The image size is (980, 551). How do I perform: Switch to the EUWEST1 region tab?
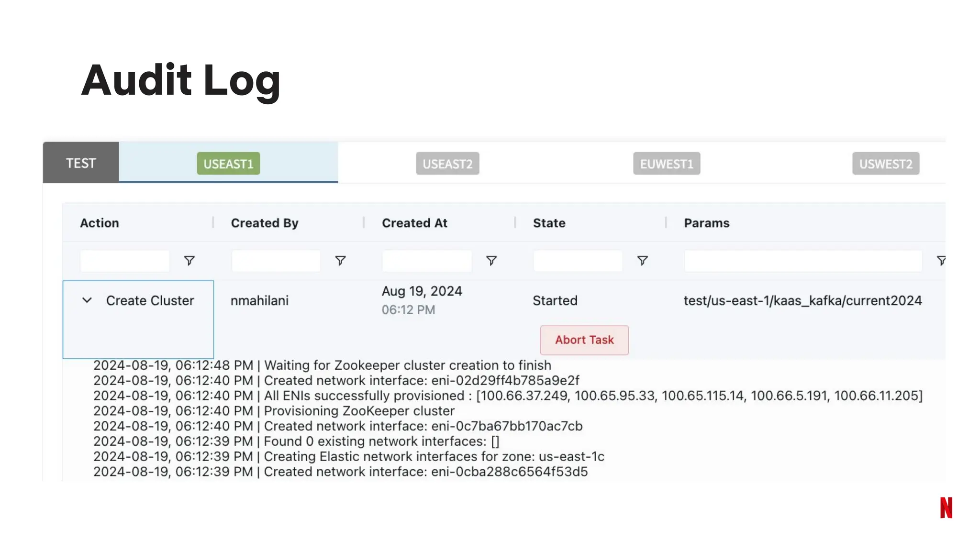point(667,164)
